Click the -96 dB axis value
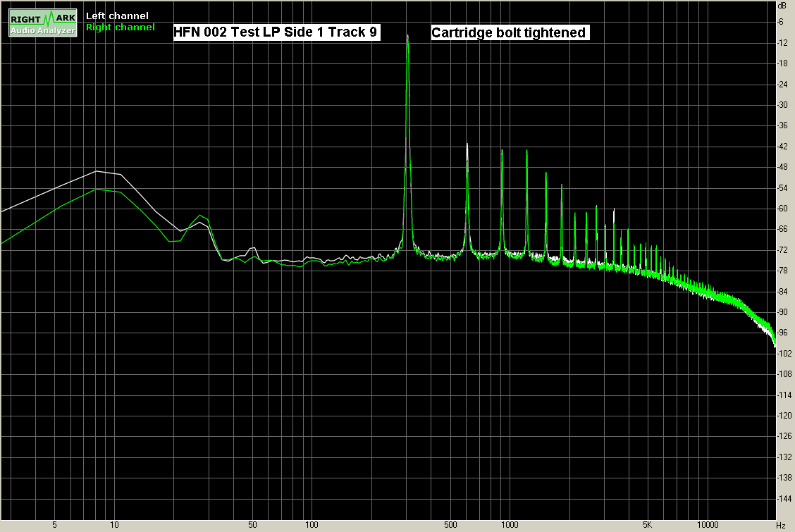The height and width of the screenshot is (532, 795). click(783, 333)
